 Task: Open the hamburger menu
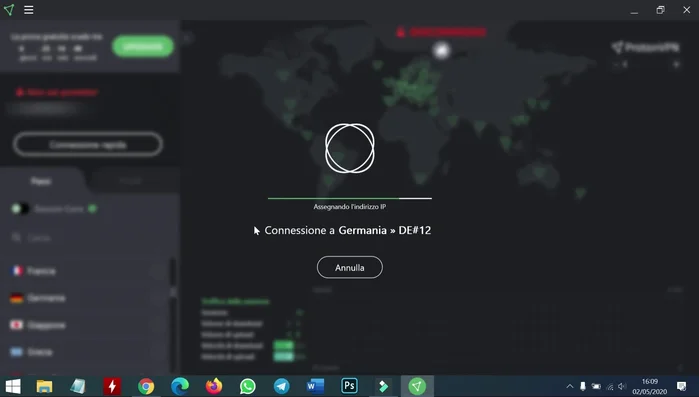(29, 10)
